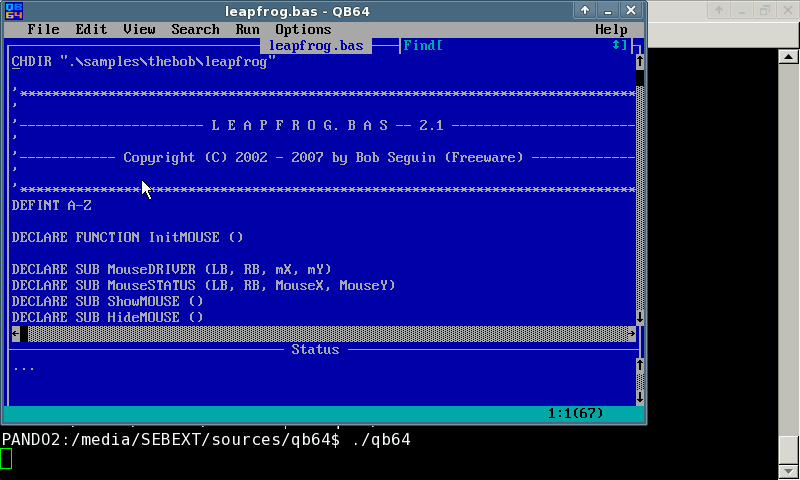Viewport: 800px width, 480px height.
Task: Expand the View menu
Action: click(139, 30)
